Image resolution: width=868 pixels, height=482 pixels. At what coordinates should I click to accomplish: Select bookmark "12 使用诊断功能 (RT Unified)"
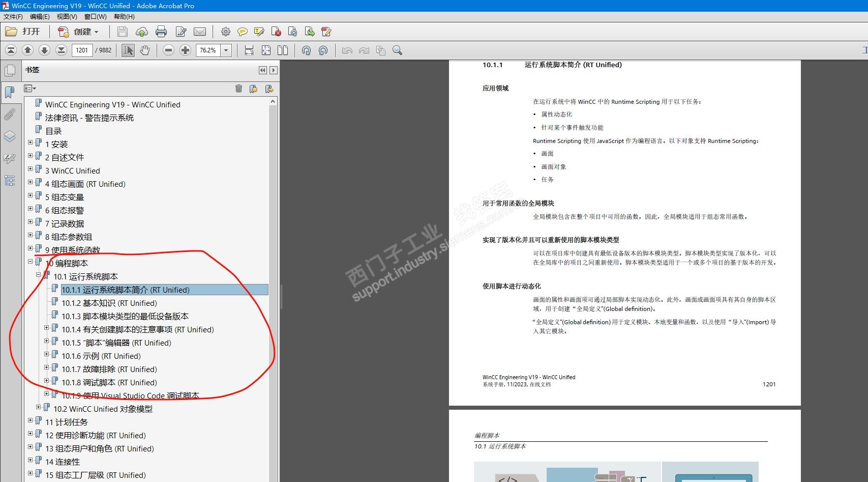96,435
